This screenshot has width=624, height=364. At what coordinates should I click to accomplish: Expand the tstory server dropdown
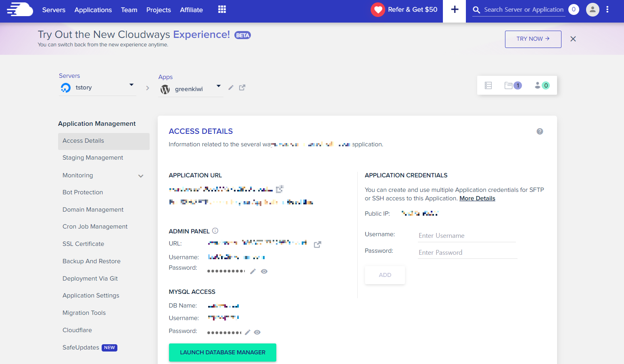tap(131, 85)
